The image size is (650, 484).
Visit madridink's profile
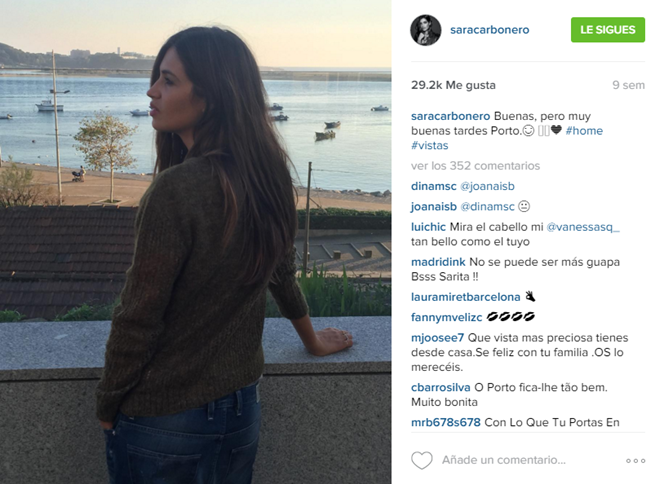[x=438, y=262]
